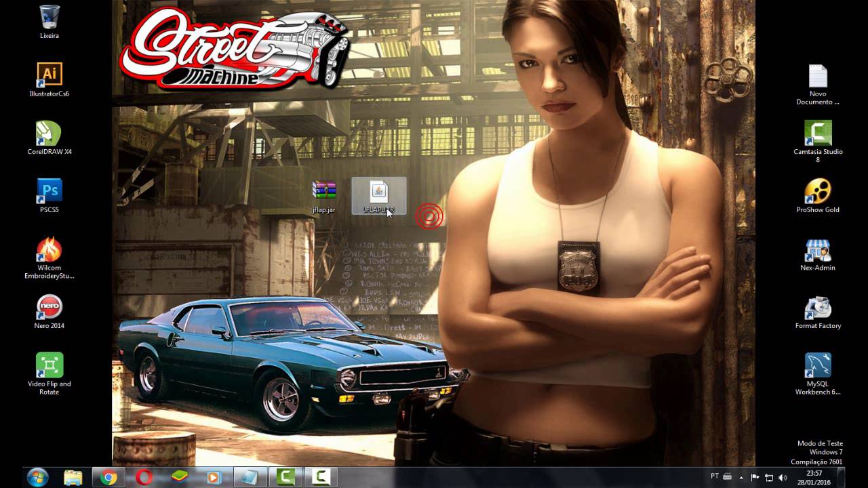Select the Nex-Admin shortcut

pyautogui.click(x=818, y=254)
